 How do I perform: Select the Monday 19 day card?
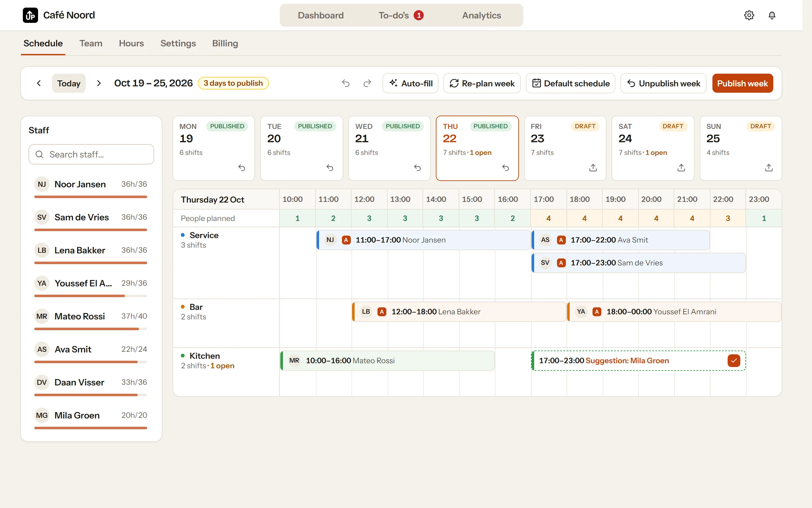[213, 148]
